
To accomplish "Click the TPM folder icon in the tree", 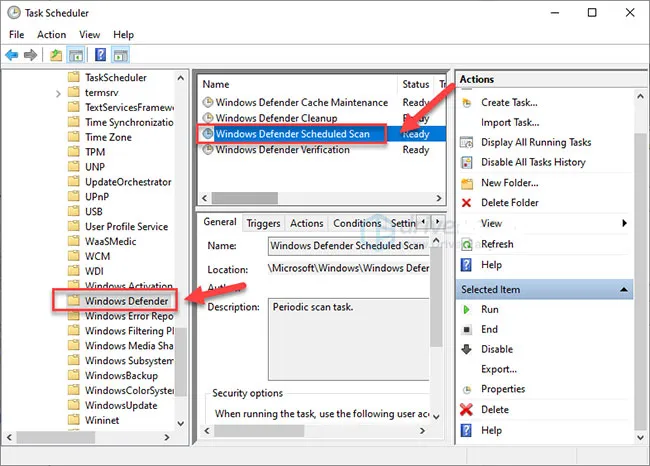I will coord(74,152).
